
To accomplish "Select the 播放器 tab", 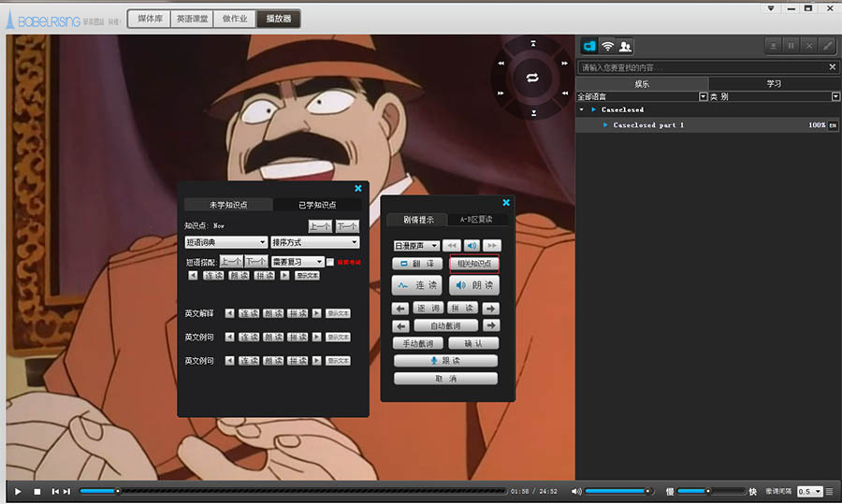I will pyautogui.click(x=278, y=19).
